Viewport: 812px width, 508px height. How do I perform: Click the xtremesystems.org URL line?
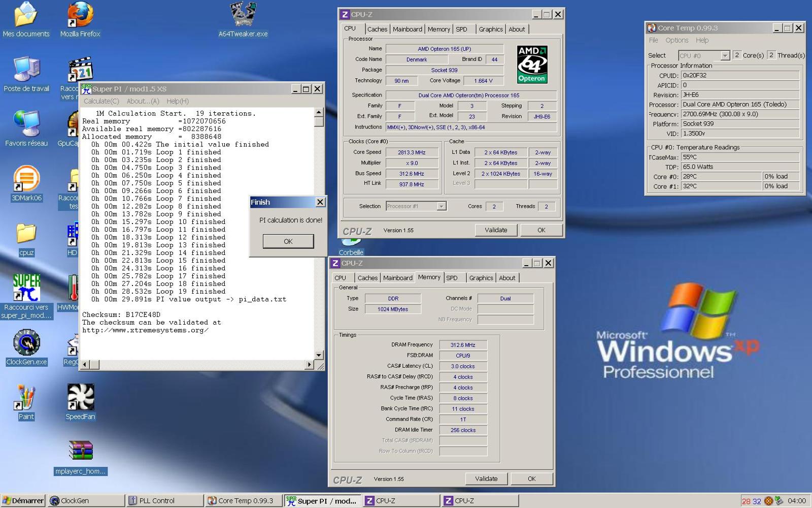click(145, 330)
